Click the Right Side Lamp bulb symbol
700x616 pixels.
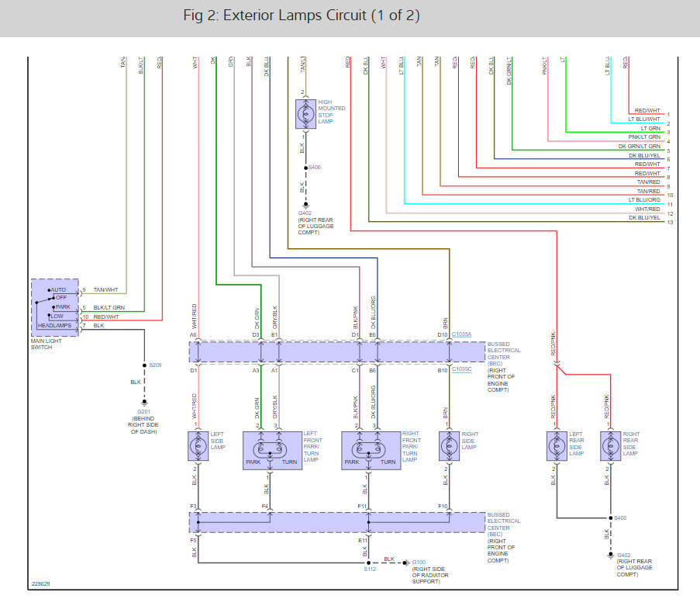click(x=449, y=446)
